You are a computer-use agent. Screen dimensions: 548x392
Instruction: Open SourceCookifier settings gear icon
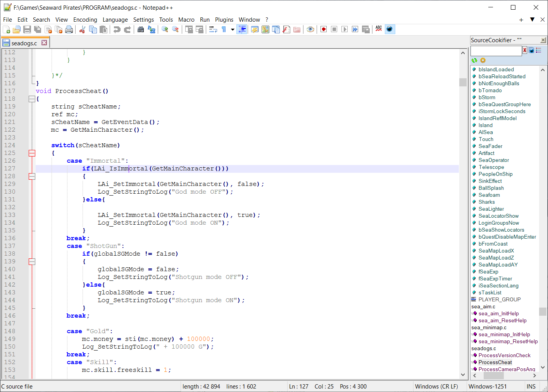coord(483,60)
